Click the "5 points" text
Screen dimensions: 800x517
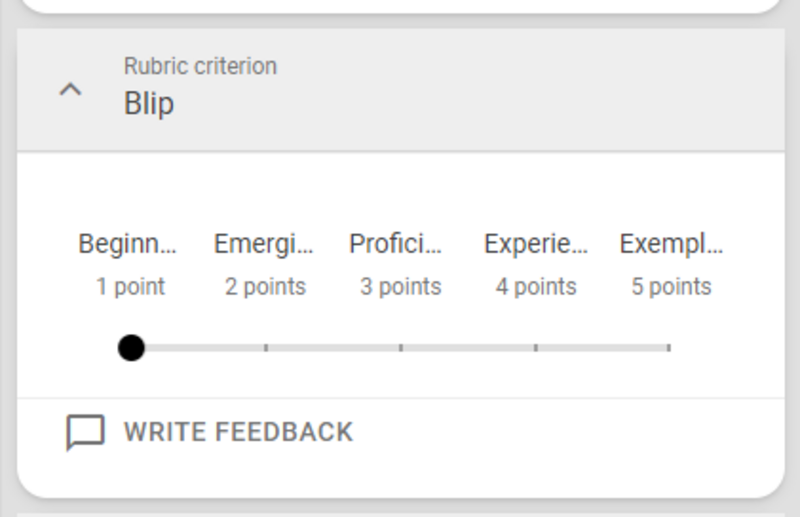tap(671, 287)
